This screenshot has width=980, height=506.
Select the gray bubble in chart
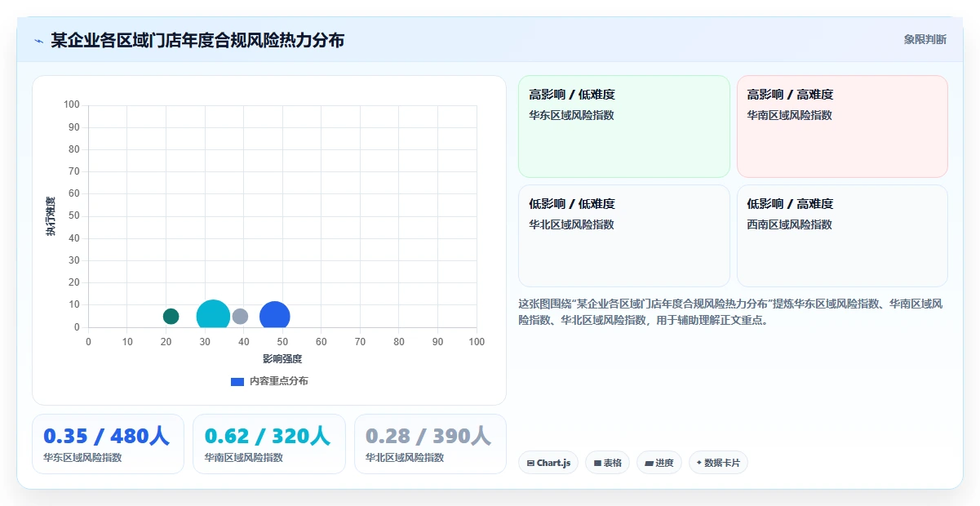click(240, 316)
